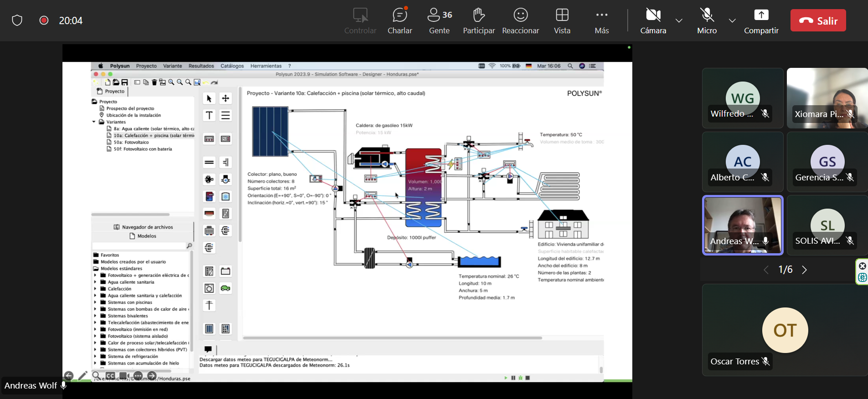Select the four-arrow move tool
The height and width of the screenshot is (399, 868).
pyautogui.click(x=226, y=98)
